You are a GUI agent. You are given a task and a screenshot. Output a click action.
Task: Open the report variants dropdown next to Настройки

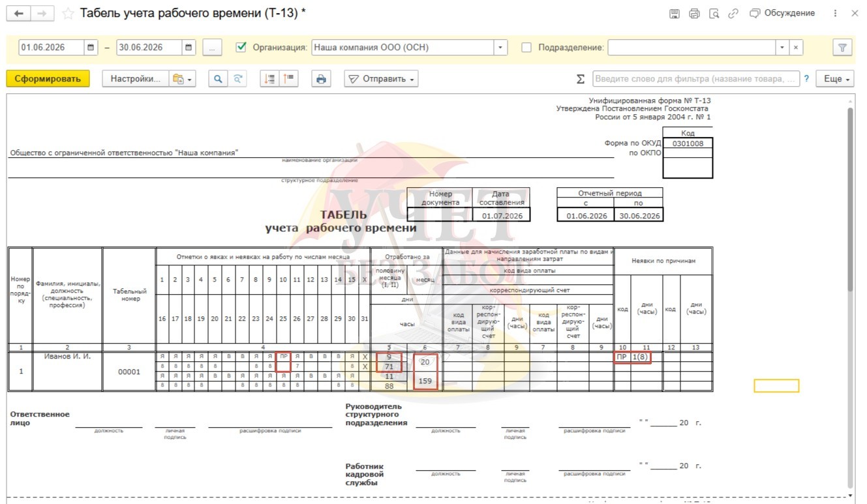tap(183, 79)
